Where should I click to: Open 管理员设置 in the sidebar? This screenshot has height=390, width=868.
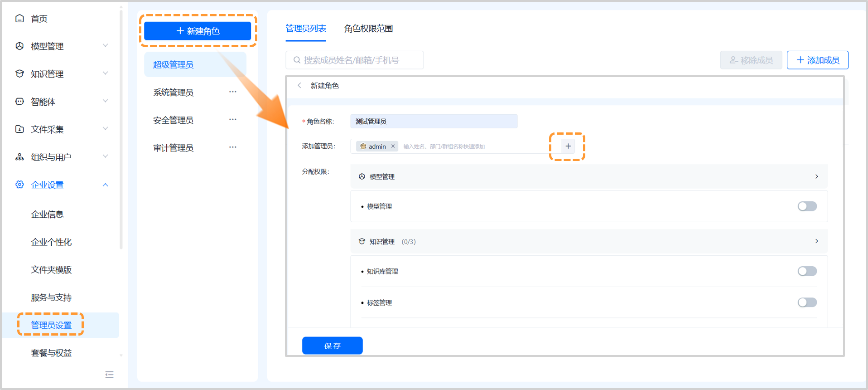click(51, 325)
